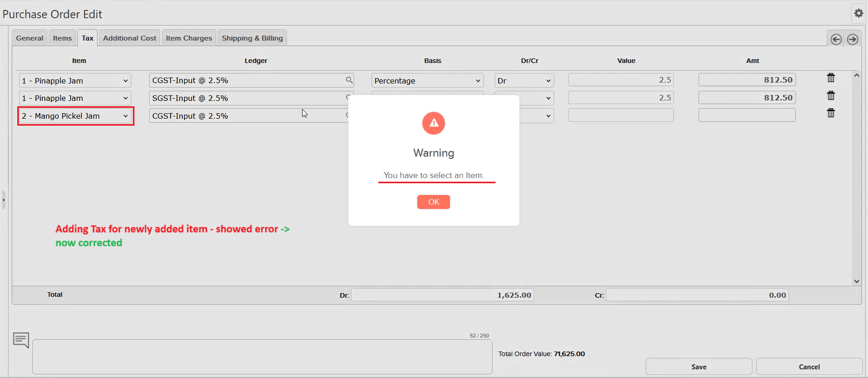Open the General tab
The width and height of the screenshot is (868, 378).
point(29,38)
